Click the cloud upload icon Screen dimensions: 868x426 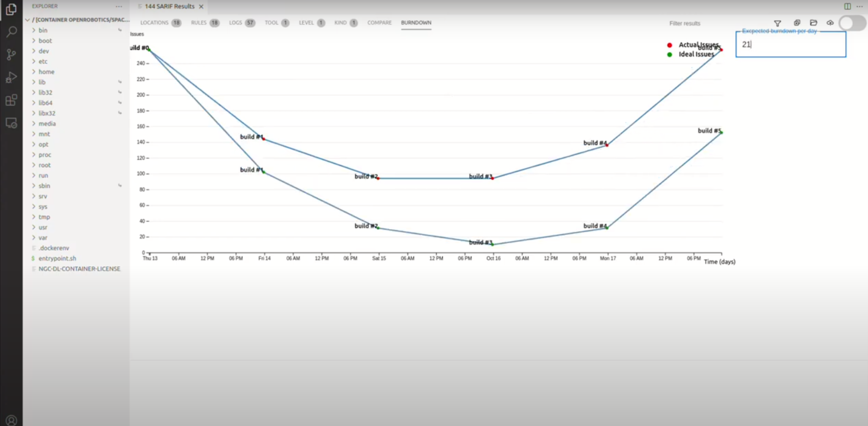830,23
